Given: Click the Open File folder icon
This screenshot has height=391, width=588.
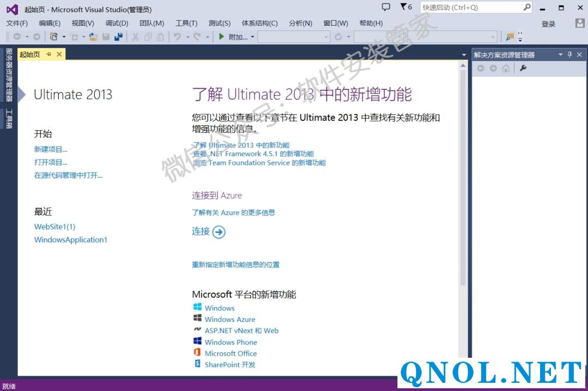Looking at the screenshot, I should [94, 37].
